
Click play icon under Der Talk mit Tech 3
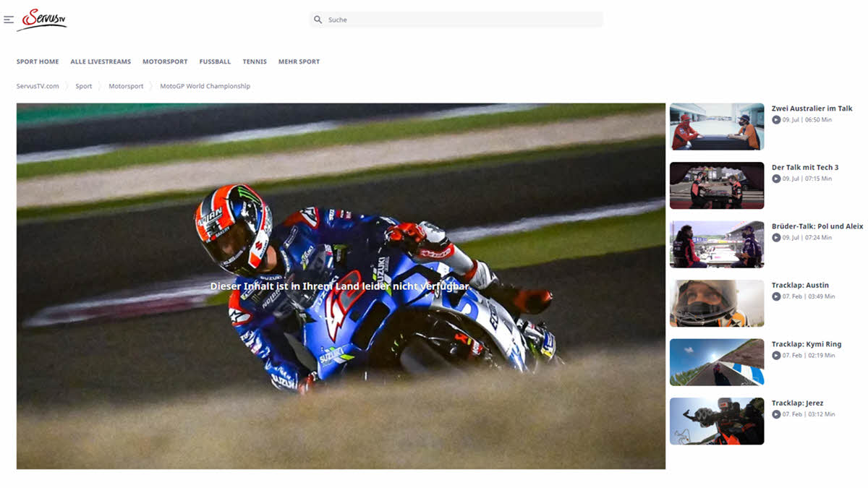[776, 179]
